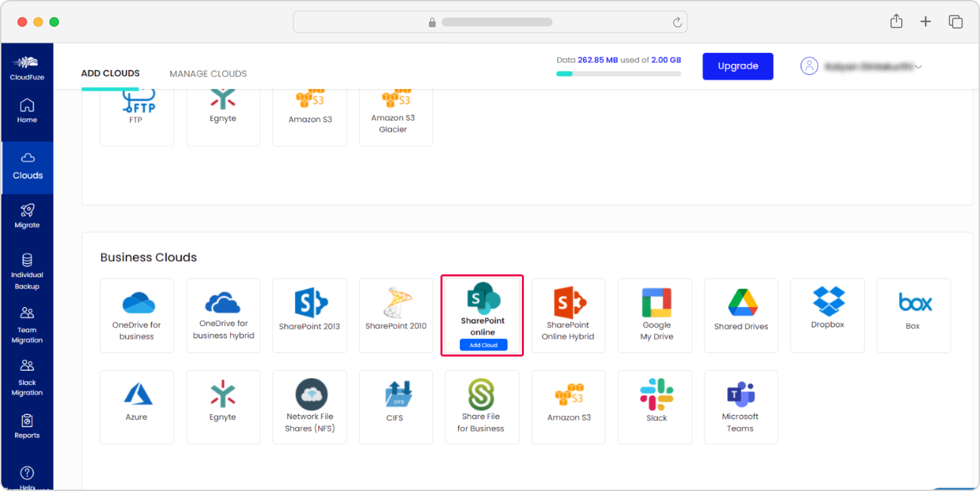
Task: Switch to the ADD CLOUDS tab
Action: click(x=110, y=73)
